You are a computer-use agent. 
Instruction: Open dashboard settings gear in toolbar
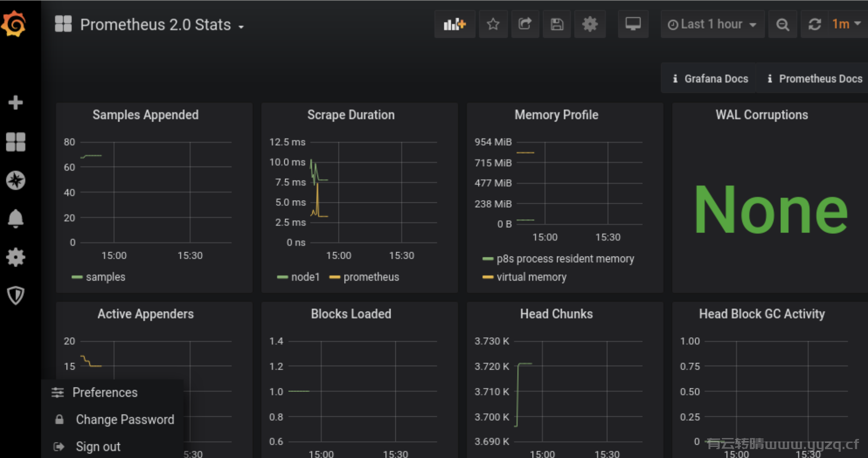pos(590,24)
